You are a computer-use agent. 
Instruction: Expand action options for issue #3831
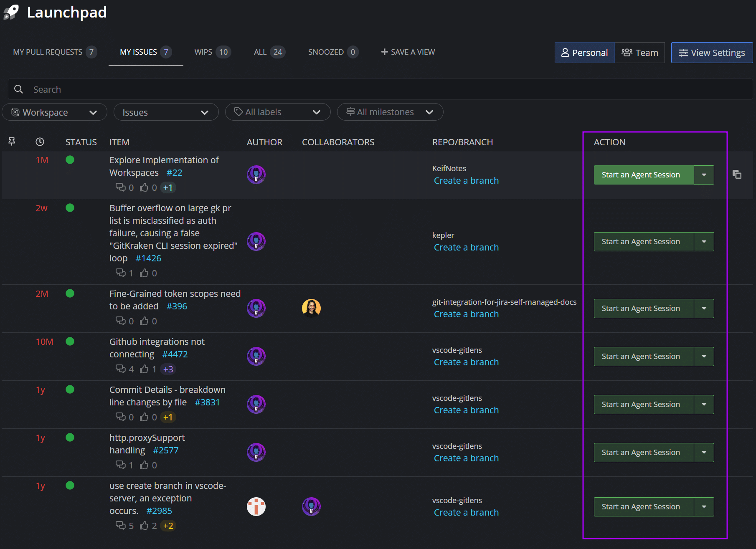[704, 405]
